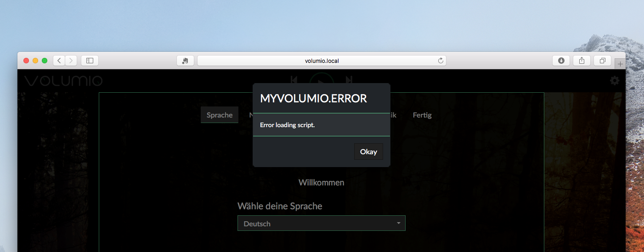
Task: Dismiss the error with Okay button
Action: (368, 151)
